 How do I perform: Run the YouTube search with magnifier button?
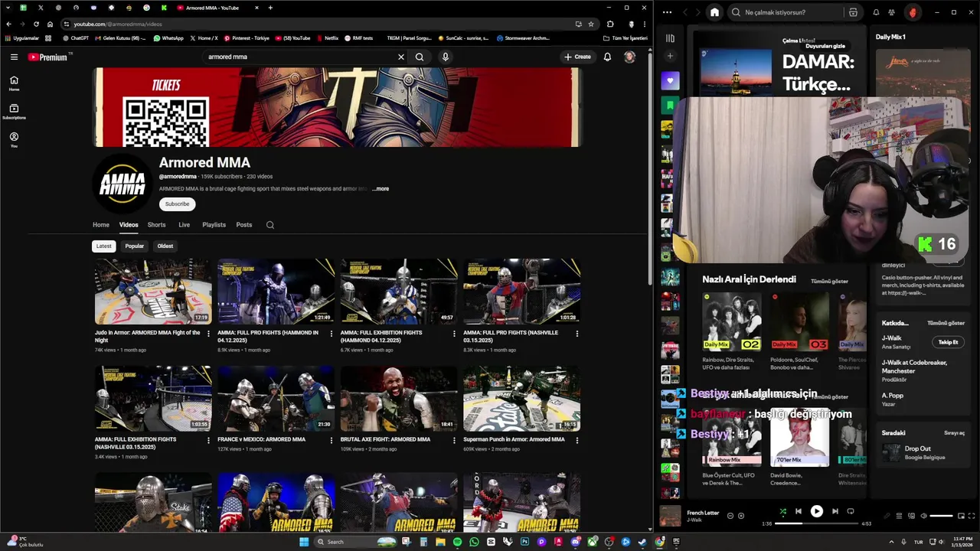point(420,57)
